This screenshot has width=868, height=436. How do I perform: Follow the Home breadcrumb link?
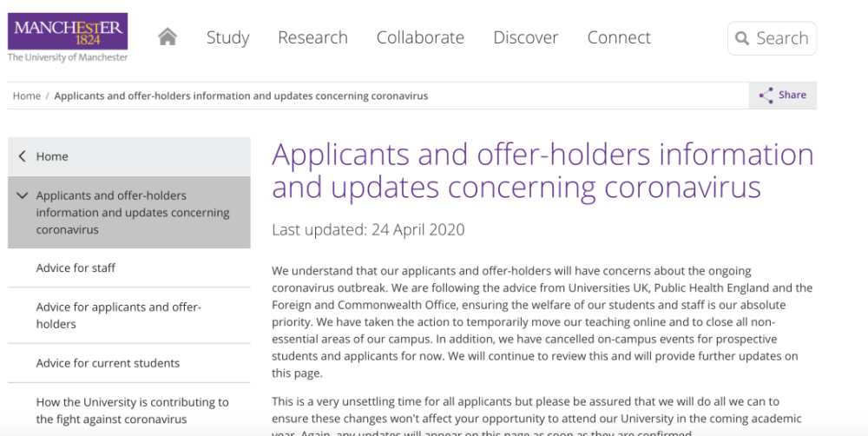point(26,96)
